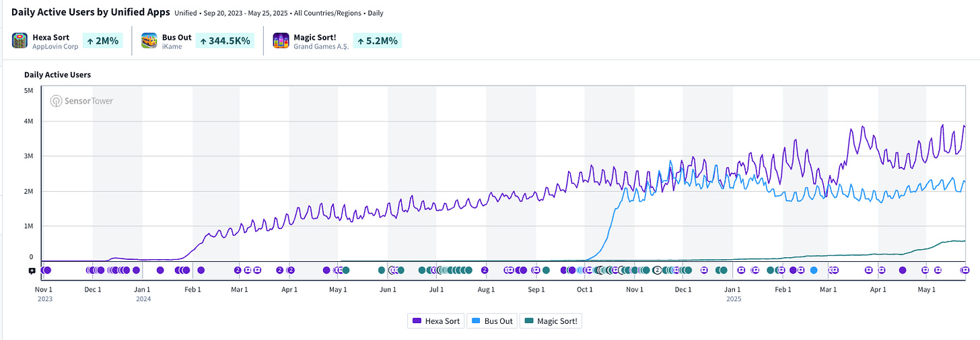Select the video marker just before May 1 2025
The image size is (980, 340).
point(925,270)
